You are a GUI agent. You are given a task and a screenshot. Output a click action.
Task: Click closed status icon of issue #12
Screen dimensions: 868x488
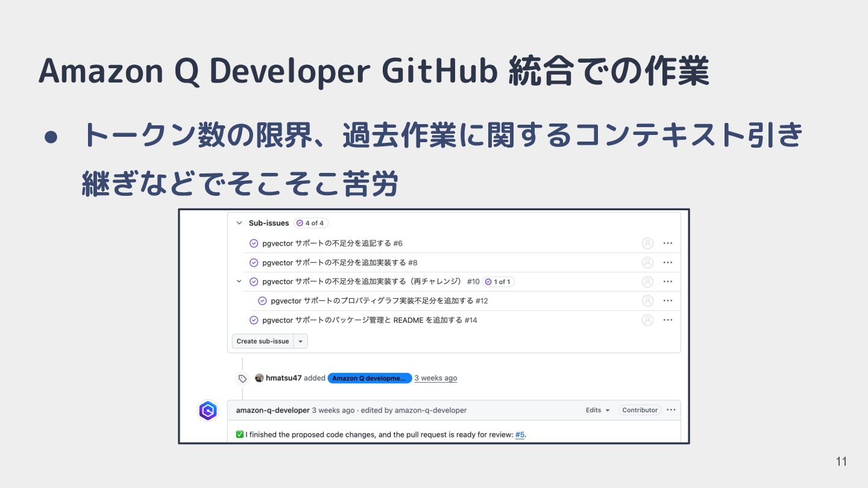262,301
